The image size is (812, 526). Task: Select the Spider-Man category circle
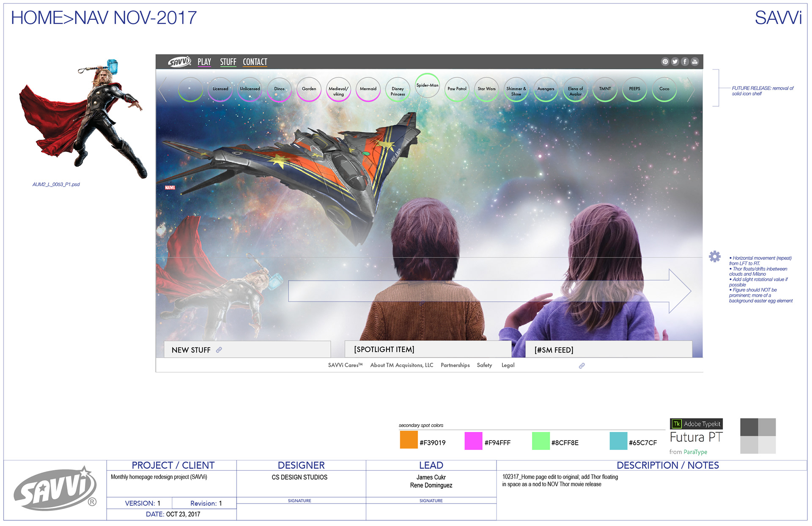tap(428, 85)
